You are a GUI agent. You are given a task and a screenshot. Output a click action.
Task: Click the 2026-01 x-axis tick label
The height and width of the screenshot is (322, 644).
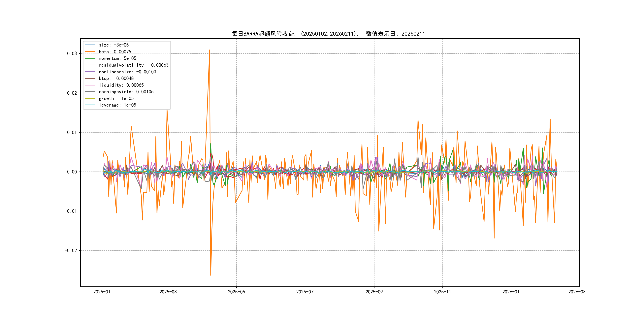pos(511,292)
